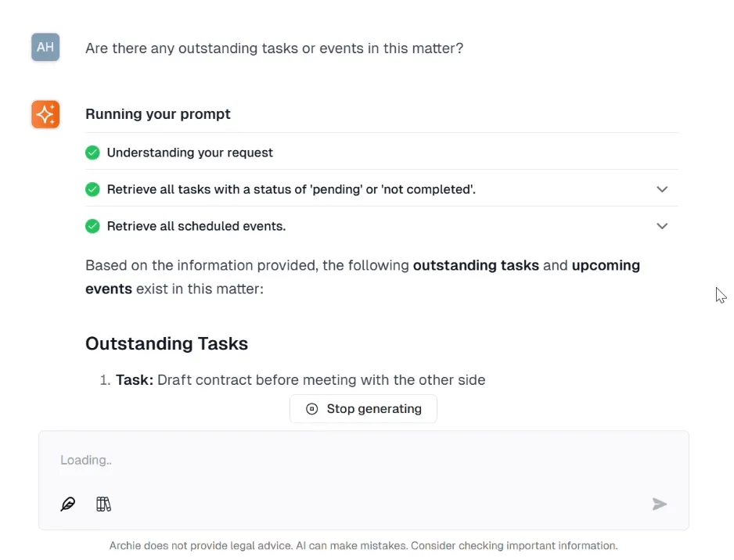Click the Outstanding Tasks heading
Screen dimensions: 734x560
tap(167, 343)
